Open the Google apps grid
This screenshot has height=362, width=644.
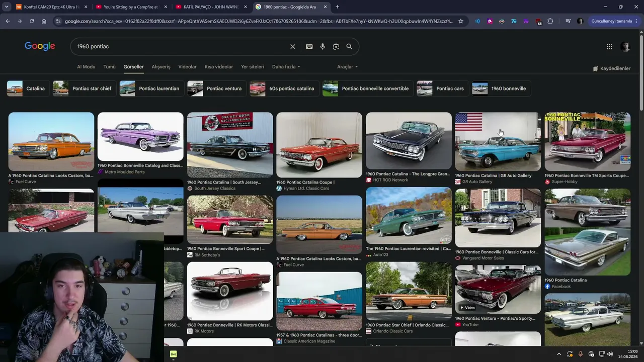click(609, 46)
